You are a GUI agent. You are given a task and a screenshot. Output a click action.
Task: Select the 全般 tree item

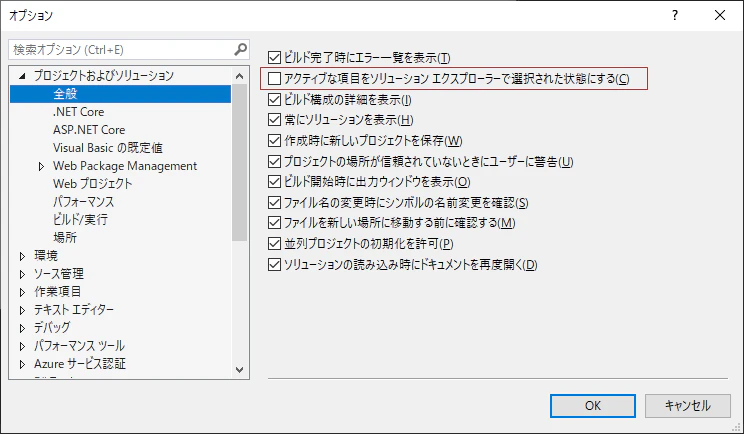[67, 94]
